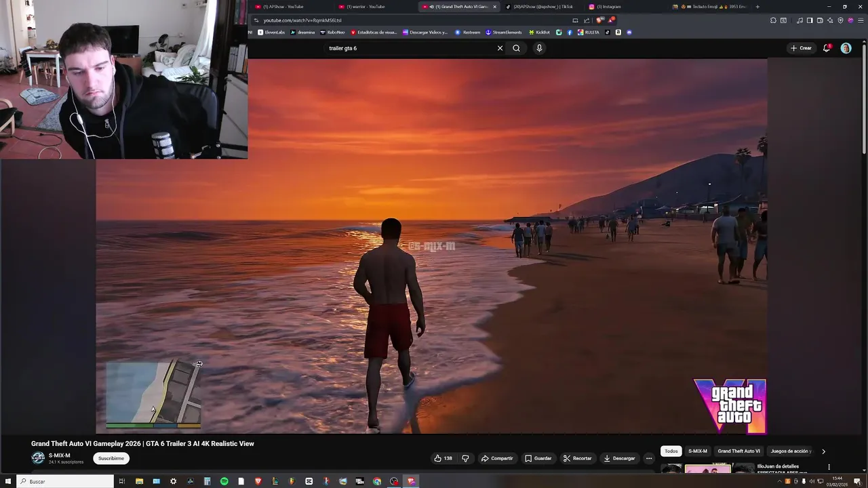Open YouTube notifications bell
Screen dimensions: 868x488
pyautogui.click(x=827, y=48)
